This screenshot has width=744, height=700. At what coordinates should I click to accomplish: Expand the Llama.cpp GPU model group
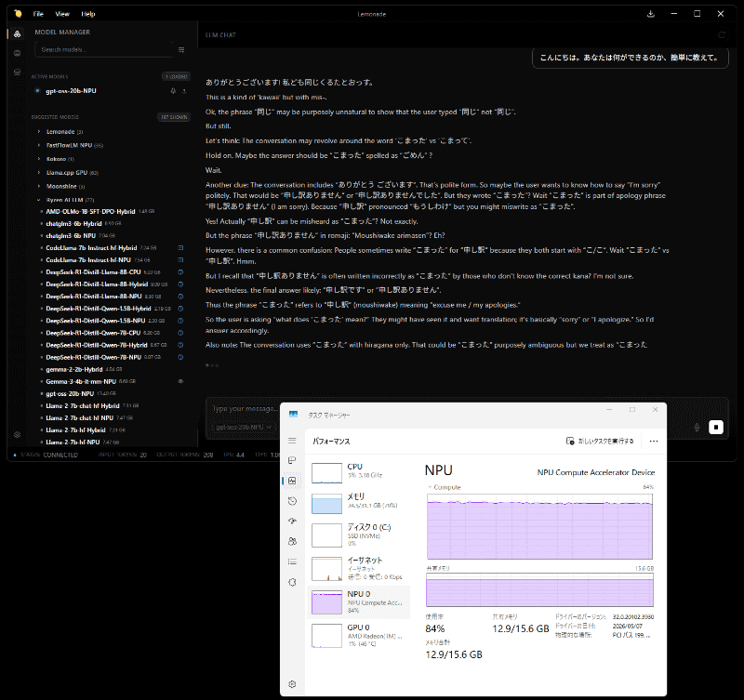[x=39, y=173]
